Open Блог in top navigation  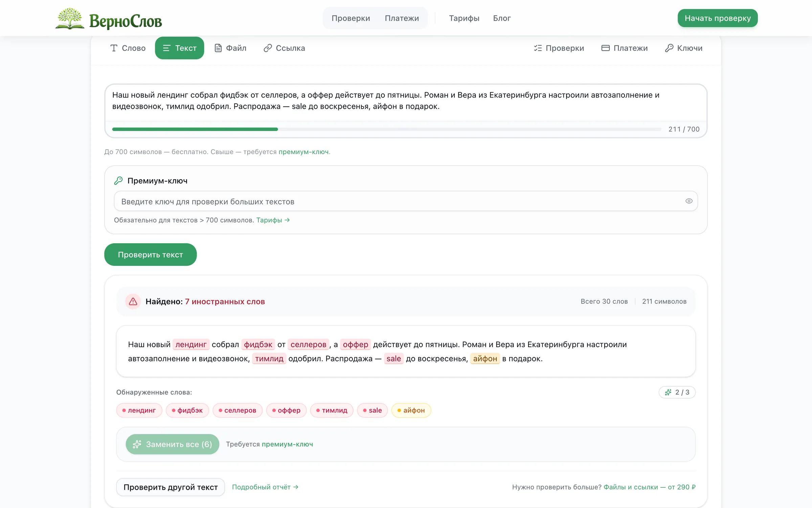(x=502, y=18)
